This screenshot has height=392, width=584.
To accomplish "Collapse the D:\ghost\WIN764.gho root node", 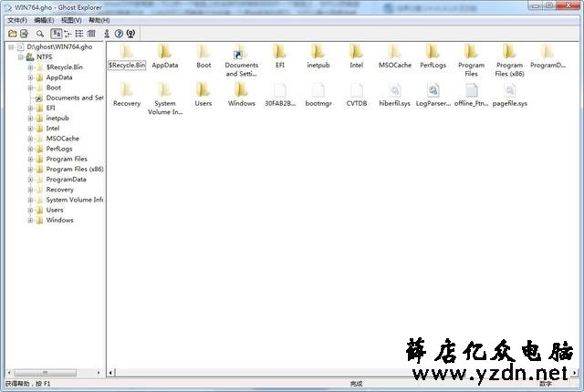I will [x=11, y=47].
